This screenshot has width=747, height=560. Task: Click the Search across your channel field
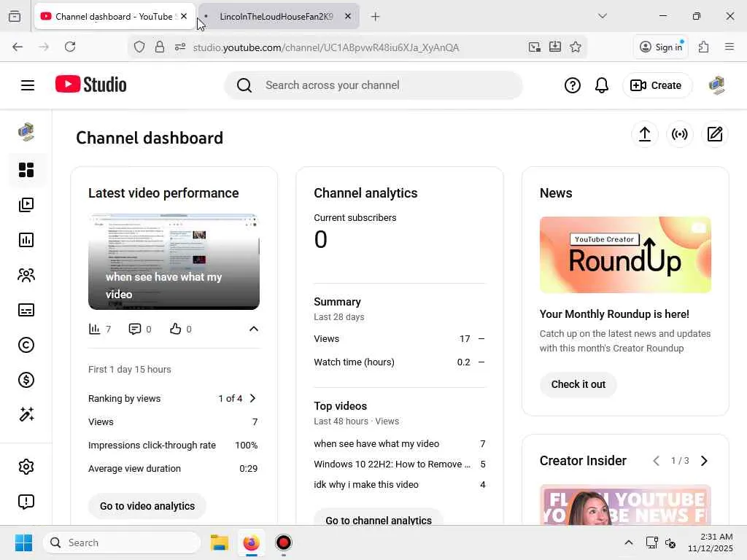pyautogui.click(x=373, y=85)
